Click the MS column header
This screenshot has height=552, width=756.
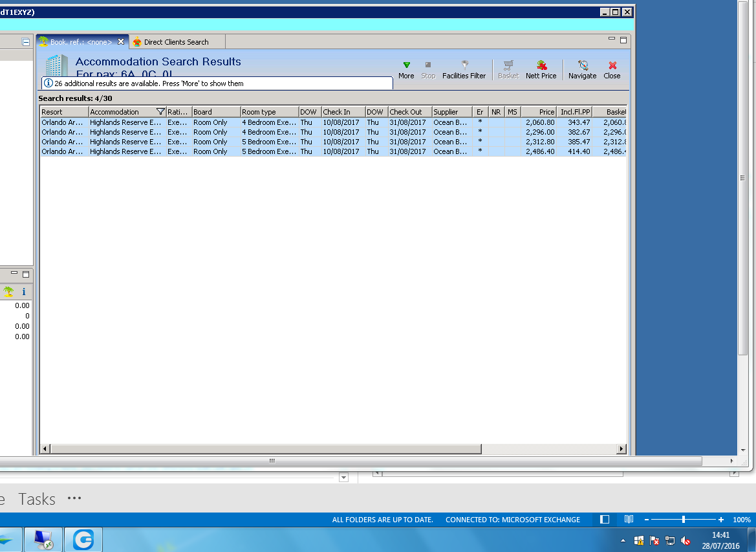coord(513,111)
